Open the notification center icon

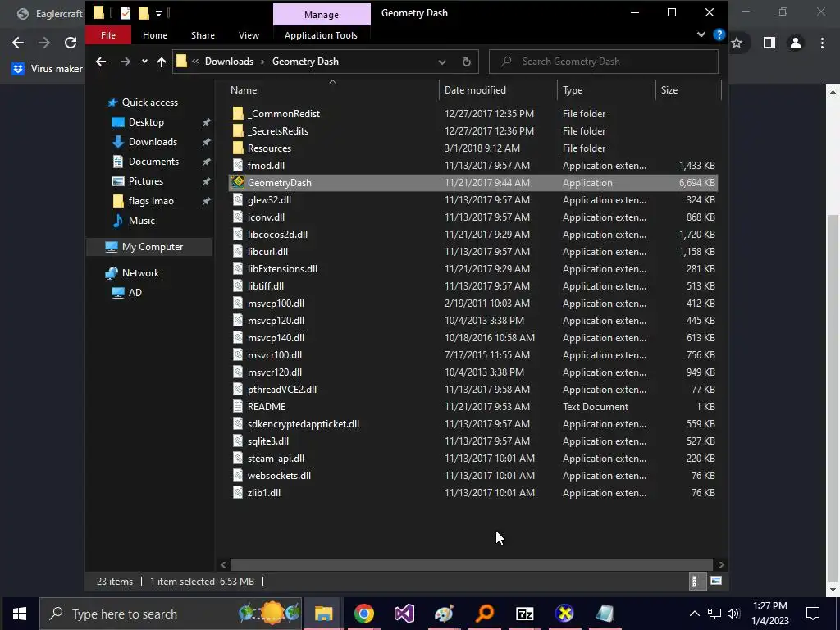tap(813, 614)
